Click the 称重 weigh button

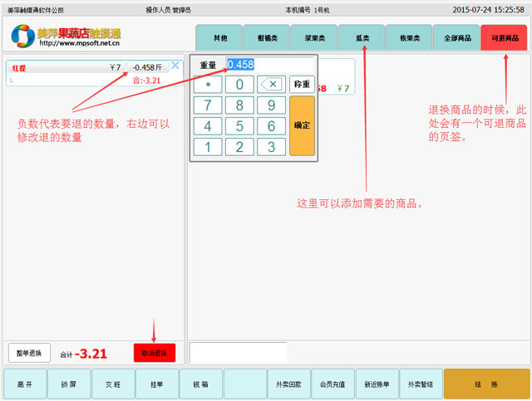point(301,84)
